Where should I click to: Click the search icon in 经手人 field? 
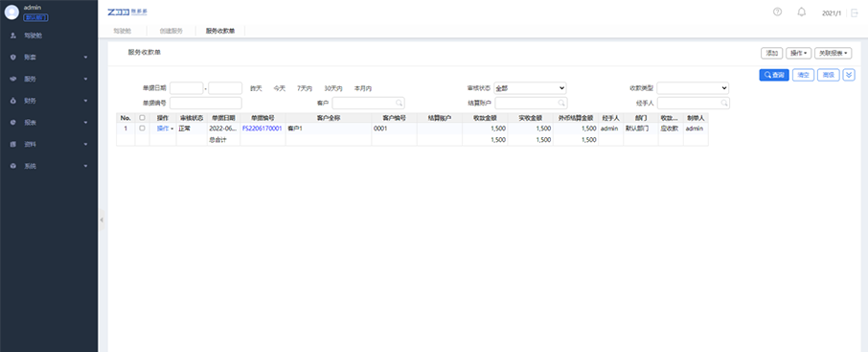723,103
